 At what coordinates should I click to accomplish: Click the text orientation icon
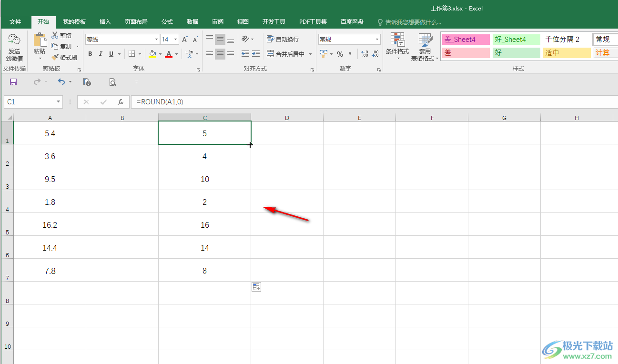coord(245,39)
